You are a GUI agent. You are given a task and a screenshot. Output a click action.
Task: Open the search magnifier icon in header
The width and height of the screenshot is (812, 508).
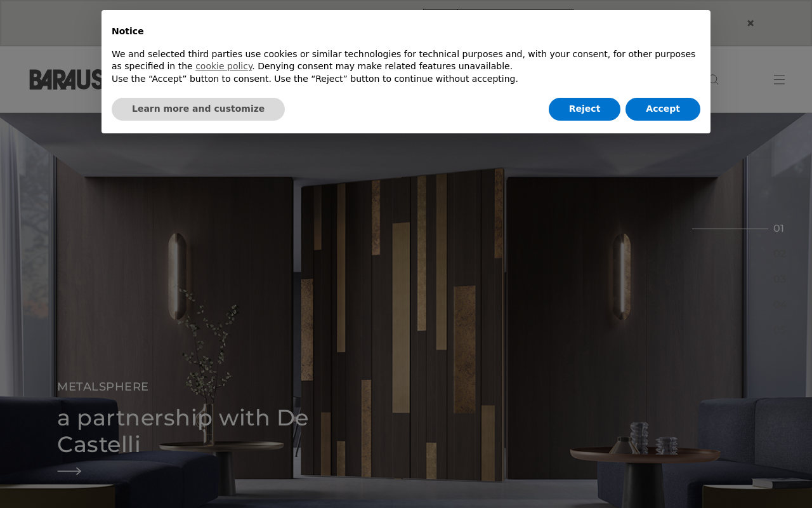click(714, 79)
